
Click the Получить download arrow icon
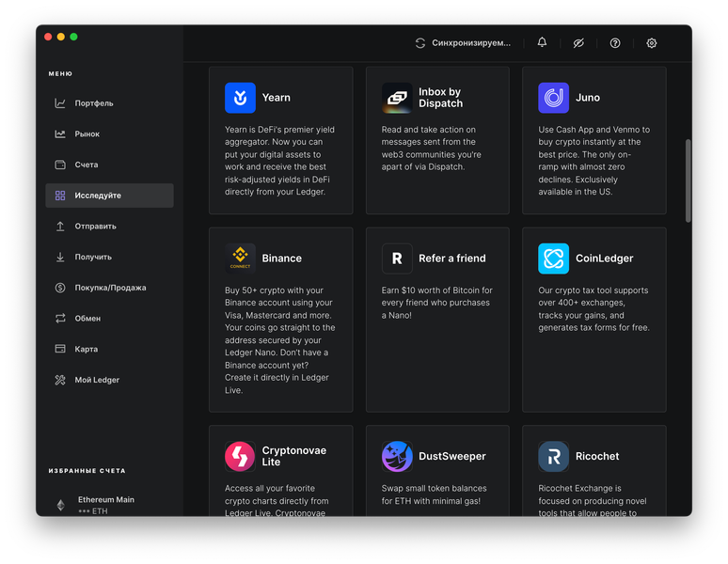60,257
